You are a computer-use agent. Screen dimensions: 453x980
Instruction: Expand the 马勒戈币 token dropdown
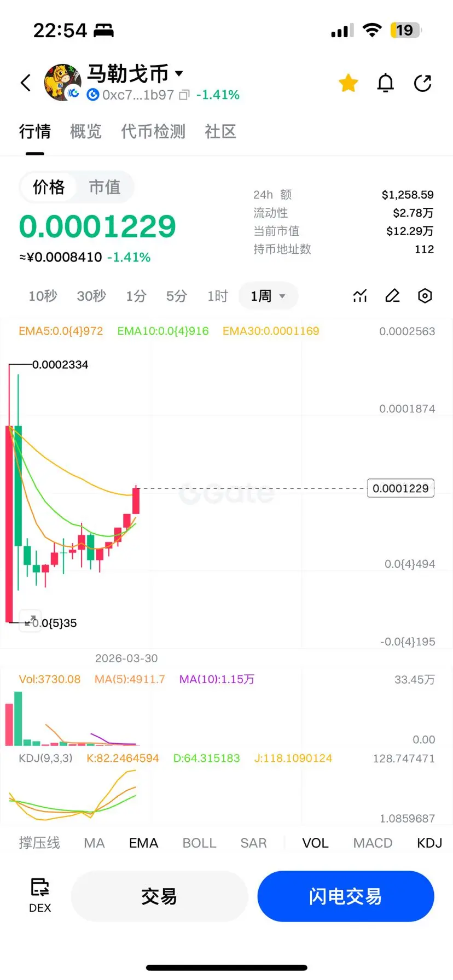pyautogui.click(x=179, y=73)
